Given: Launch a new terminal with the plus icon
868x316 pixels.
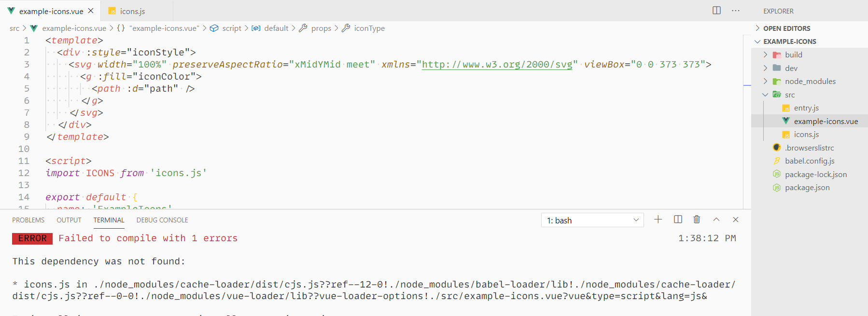Looking at the screenshot, I should tap(658, 219).
